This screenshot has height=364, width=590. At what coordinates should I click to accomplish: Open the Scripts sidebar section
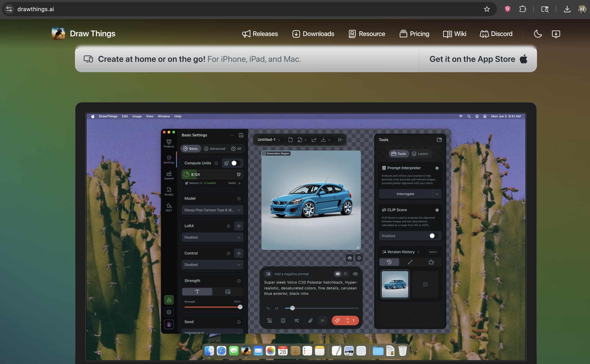(x=169, y=192)
